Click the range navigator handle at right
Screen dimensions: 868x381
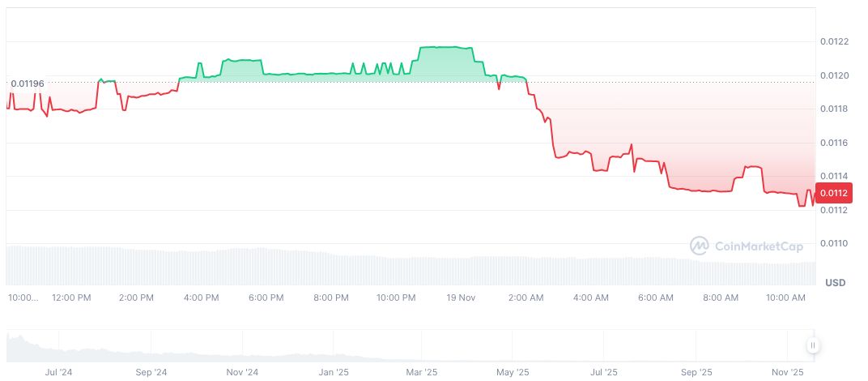tap(812, 346)
